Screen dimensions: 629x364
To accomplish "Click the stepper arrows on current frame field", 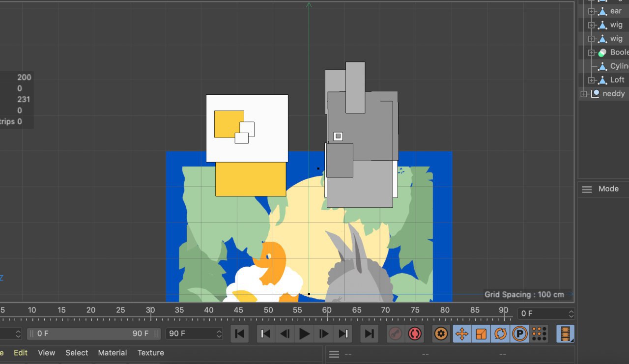I will 571,313.
